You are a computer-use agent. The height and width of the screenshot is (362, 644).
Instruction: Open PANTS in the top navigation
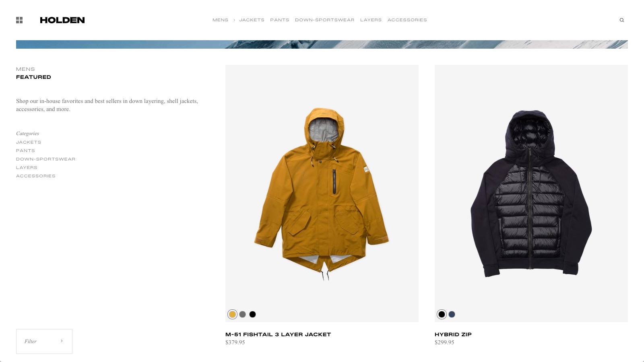click(x=280, y=20)
